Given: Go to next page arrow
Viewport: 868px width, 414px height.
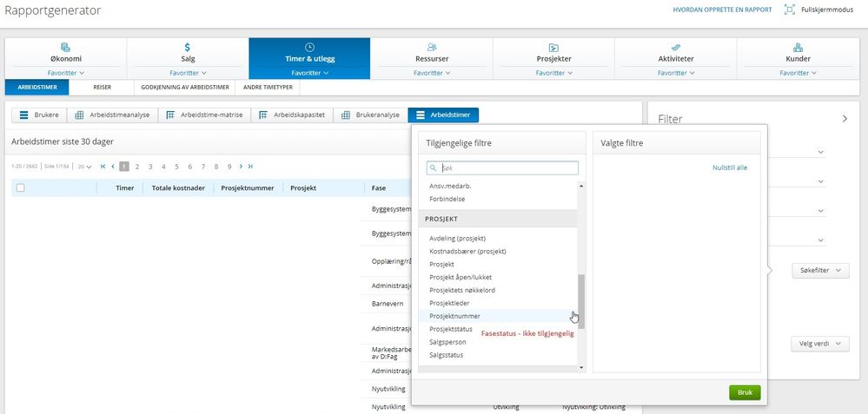Looking at the screenshot, I should 241,167.
